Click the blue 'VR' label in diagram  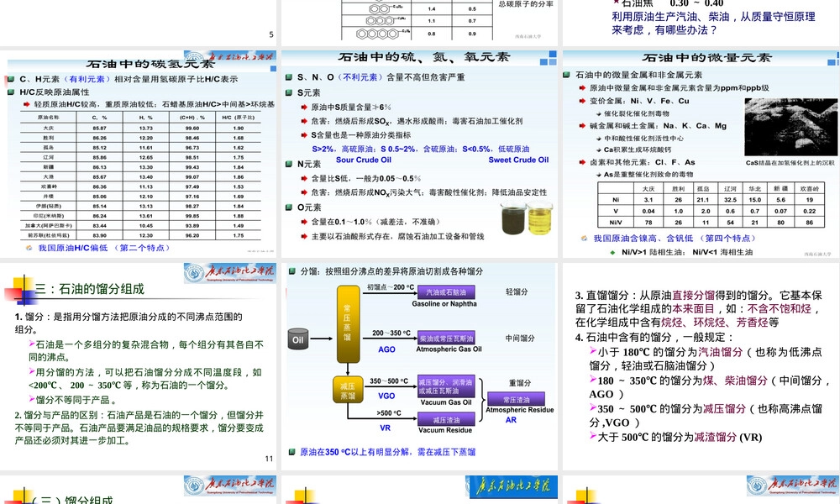click(x=386, y=428)
